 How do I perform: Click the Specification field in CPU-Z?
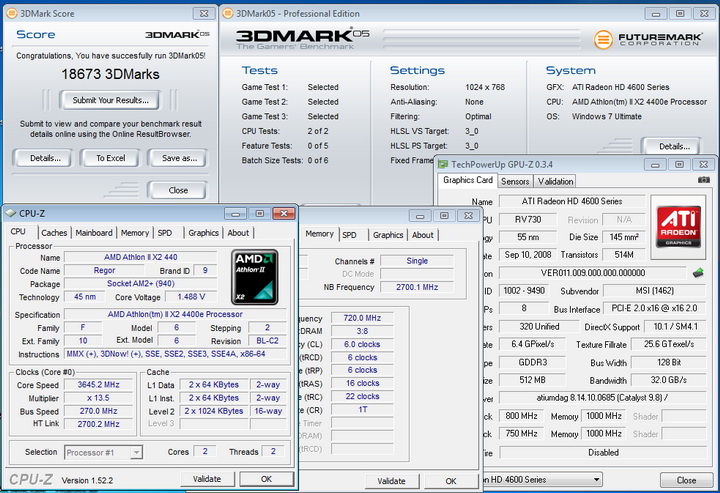tap(175, 314)
